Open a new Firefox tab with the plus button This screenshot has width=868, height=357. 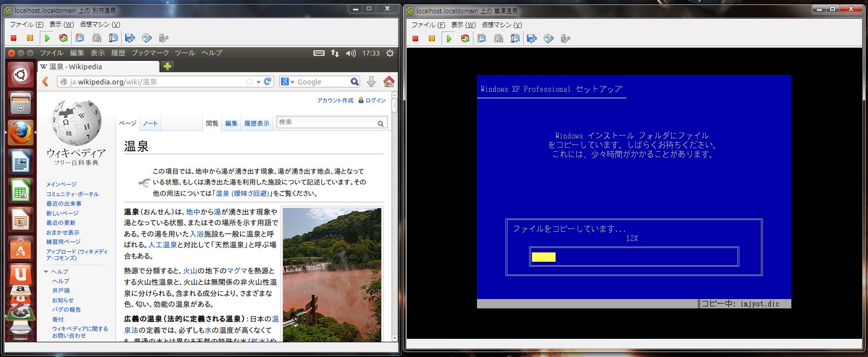click(168, 66)
